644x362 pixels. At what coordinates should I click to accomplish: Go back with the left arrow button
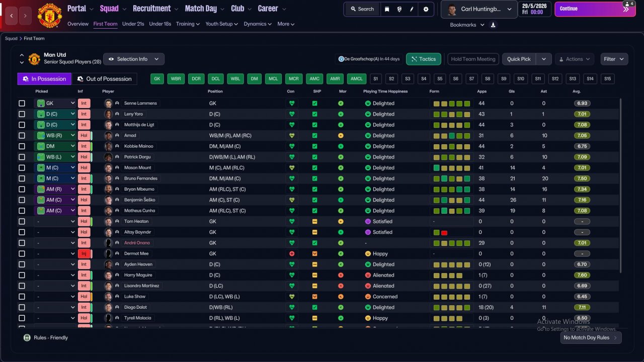(x=11, y=16)
